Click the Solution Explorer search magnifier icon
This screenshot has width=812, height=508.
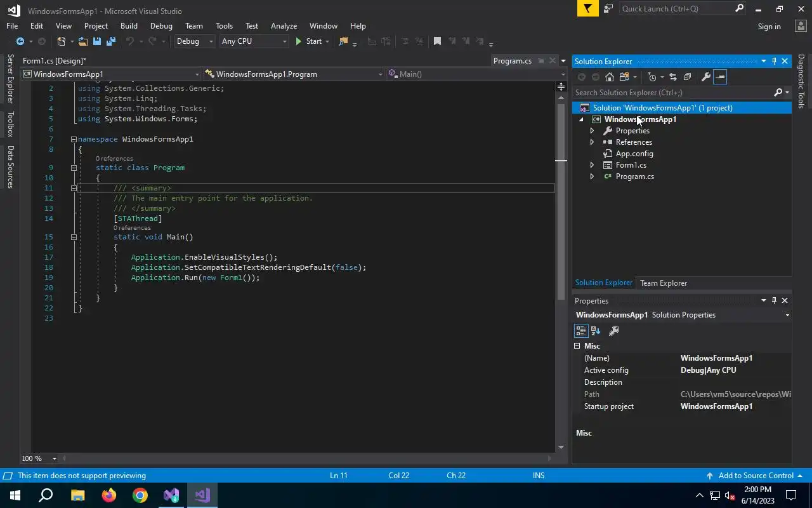coord(778,93)
